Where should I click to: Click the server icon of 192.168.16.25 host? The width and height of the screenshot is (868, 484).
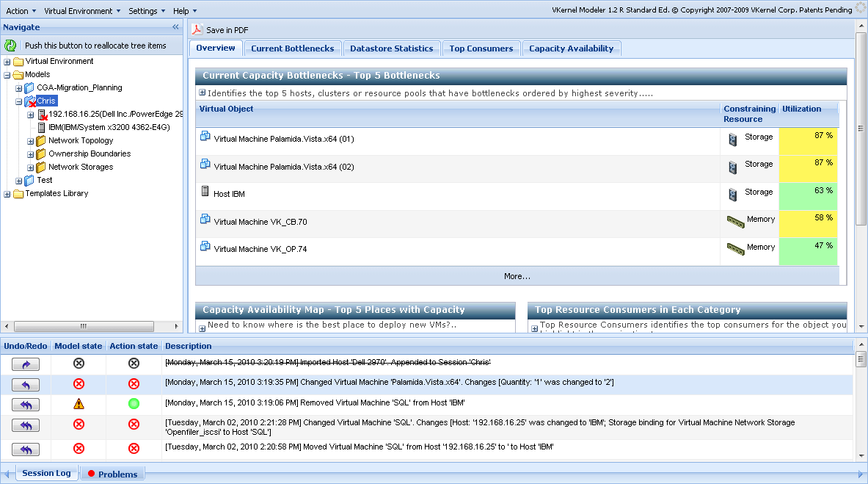(42, 115)
